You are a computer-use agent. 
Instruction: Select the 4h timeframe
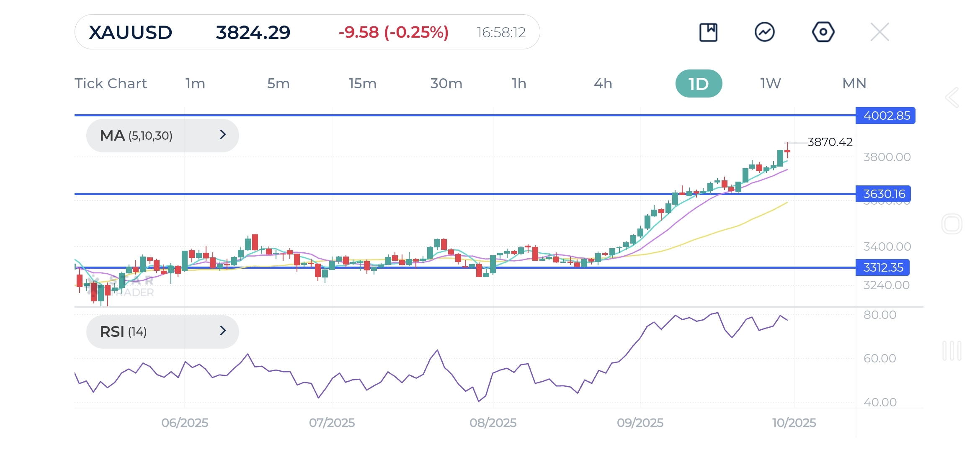[x=603, y=84]
